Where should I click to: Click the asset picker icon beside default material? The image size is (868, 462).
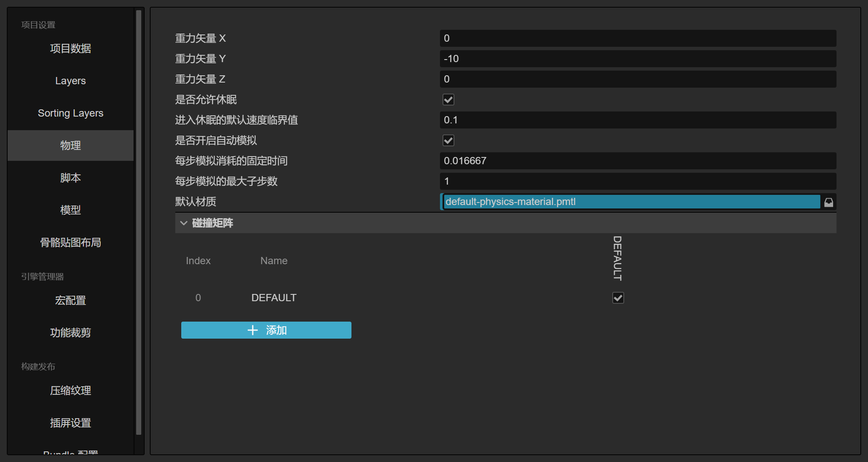pos(828,202)
